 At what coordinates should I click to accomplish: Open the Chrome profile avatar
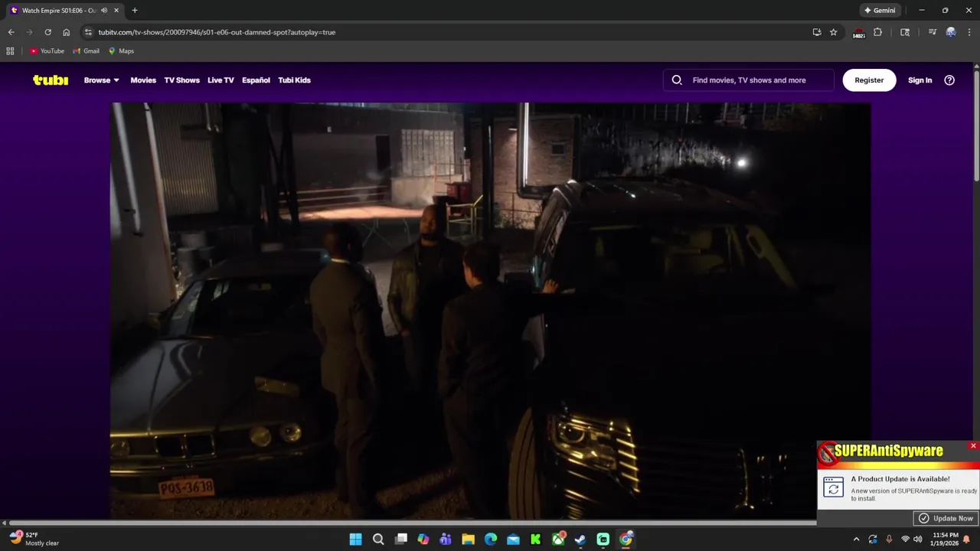(x=951, y=32)
